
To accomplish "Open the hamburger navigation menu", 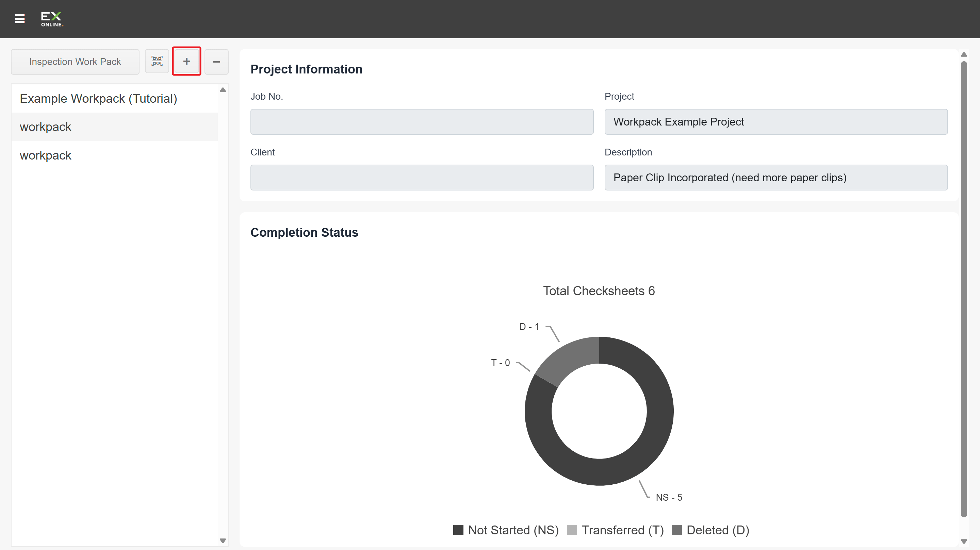I will click(19, 19).
